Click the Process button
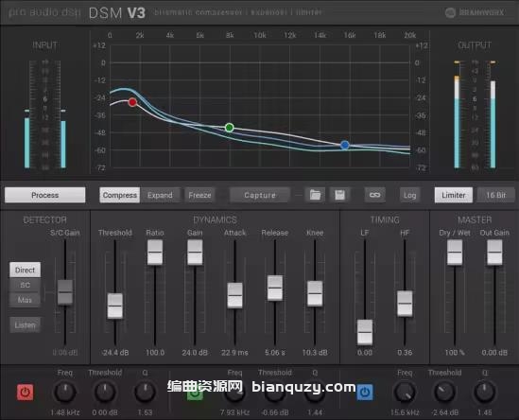519x420 pixels. [x=45, y=195]
